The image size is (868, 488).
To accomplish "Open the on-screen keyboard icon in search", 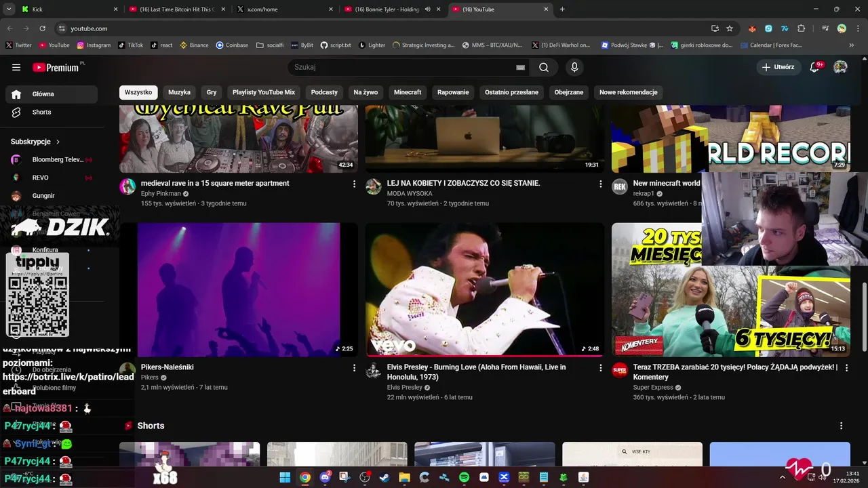I will (520, 67).
